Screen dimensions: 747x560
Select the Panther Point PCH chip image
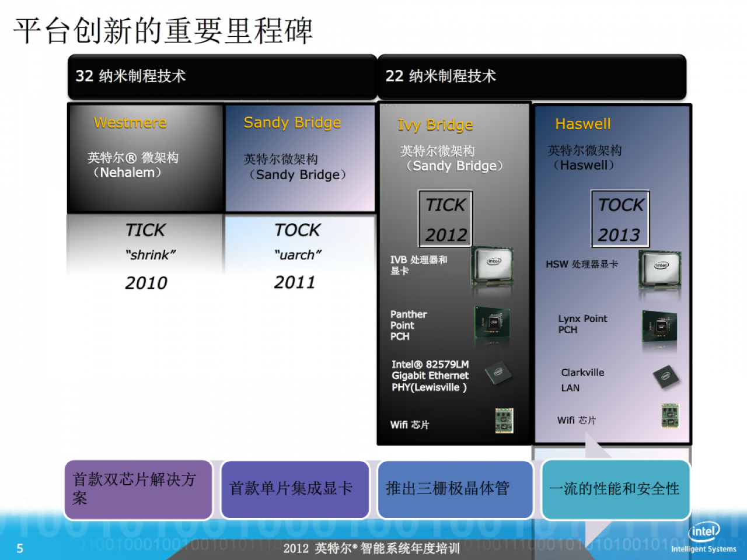(492, 324)
